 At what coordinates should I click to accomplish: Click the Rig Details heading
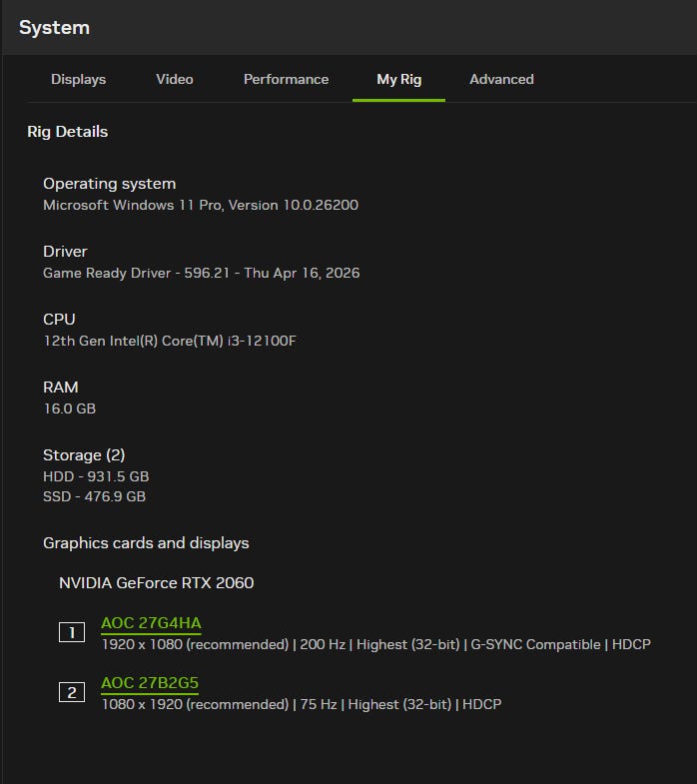click(68, 132)
